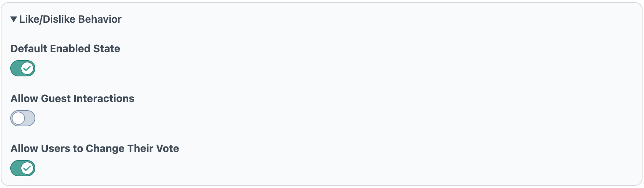This screenshot has width=644, height=188.
Task: Click the checkmark in Change Their Vote toggle
Action: [27, 168]
